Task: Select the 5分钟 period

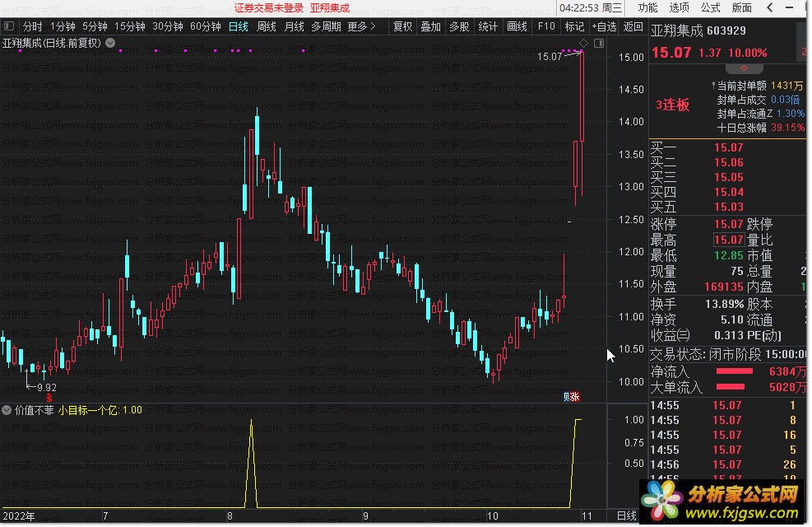Action: [x=95, y=26]
